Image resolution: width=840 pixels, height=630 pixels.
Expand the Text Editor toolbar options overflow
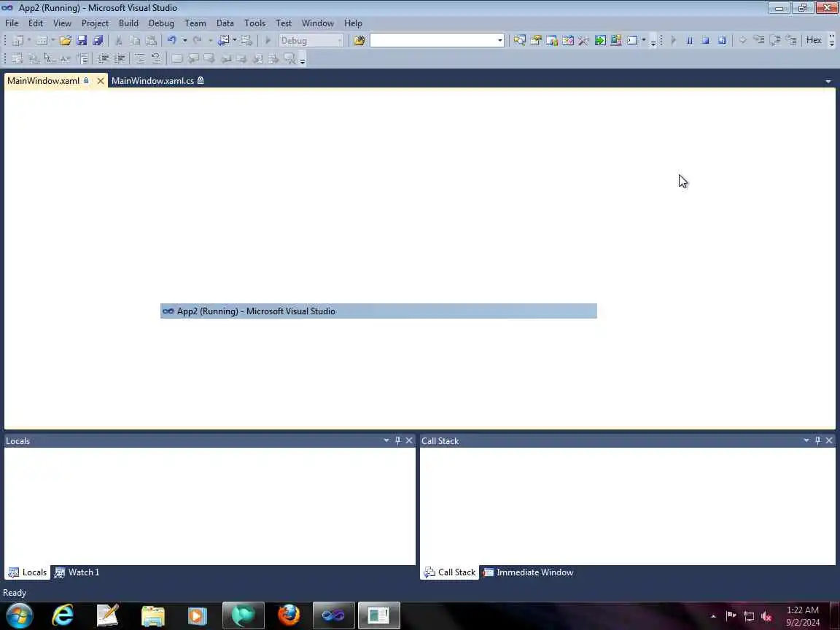click(303, 61)
